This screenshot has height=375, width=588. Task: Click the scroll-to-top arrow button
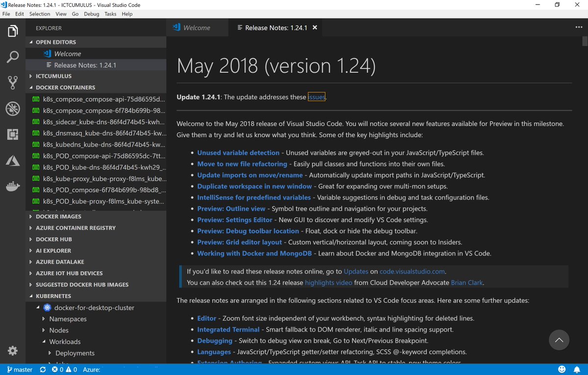point(559,340)
